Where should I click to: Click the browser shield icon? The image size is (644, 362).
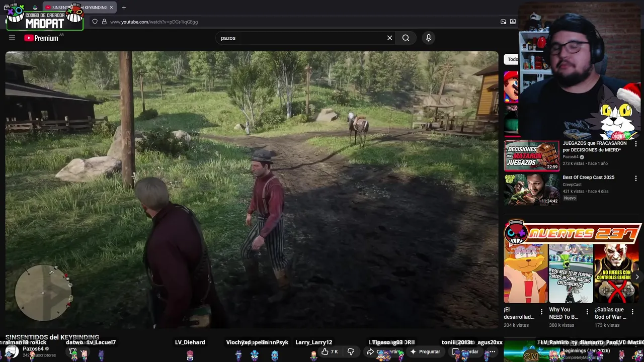pyautogui.click(x=95, y=22)
